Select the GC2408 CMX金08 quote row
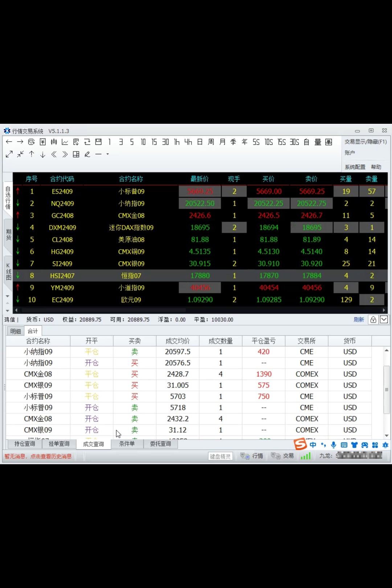The width and height of the screenshot is (392, 588). 200,216
